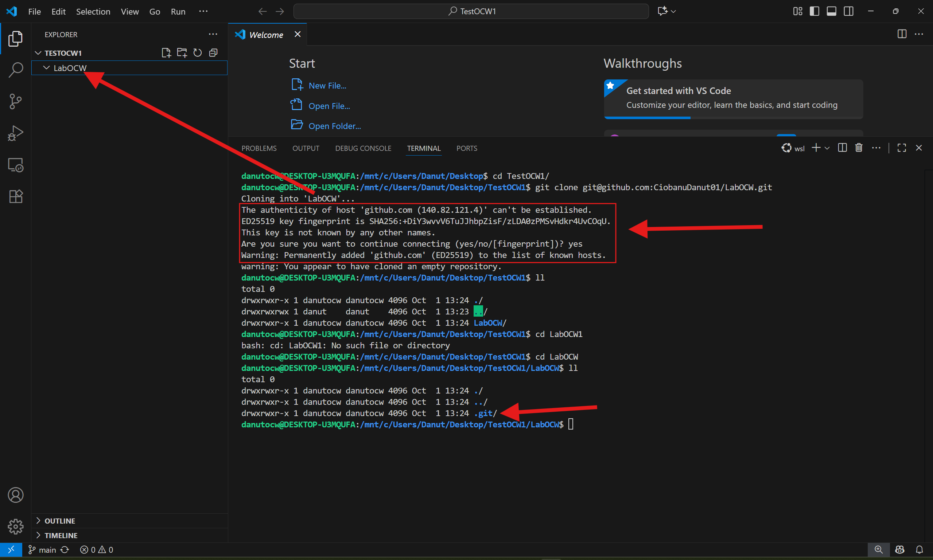The height and width of the screenshot is (560, 933).
Task: Open the new terminal launch profile dropdown
Action: pyautogui.click(x=827, y=148)
